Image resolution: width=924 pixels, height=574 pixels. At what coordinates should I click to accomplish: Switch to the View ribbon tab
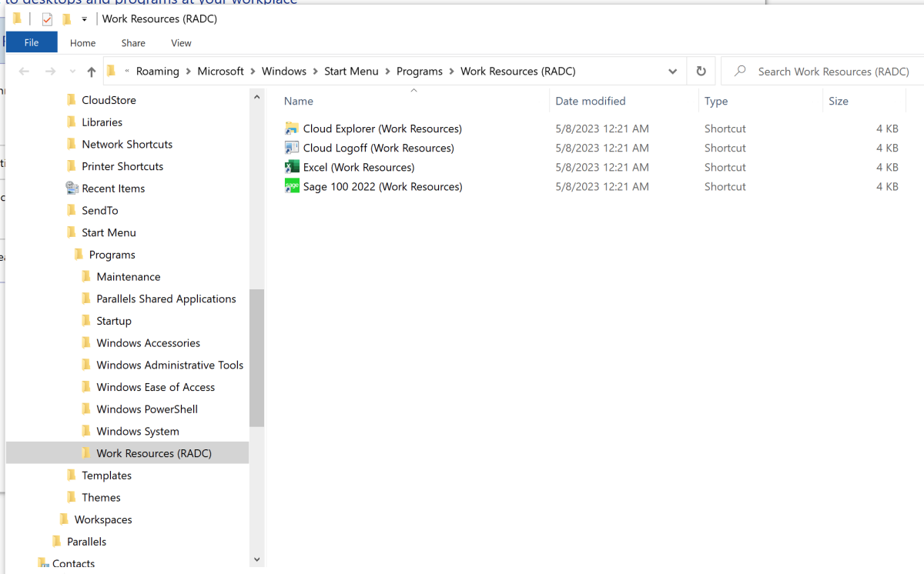181,43
